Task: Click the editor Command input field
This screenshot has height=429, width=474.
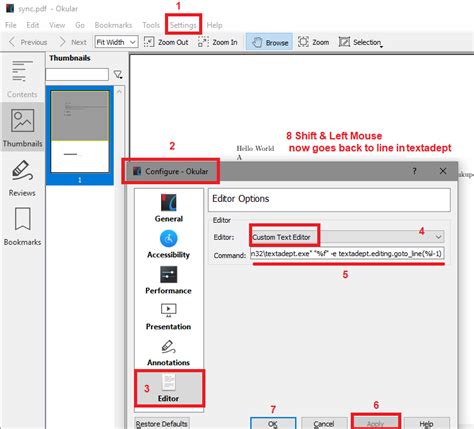Action: 347,254
